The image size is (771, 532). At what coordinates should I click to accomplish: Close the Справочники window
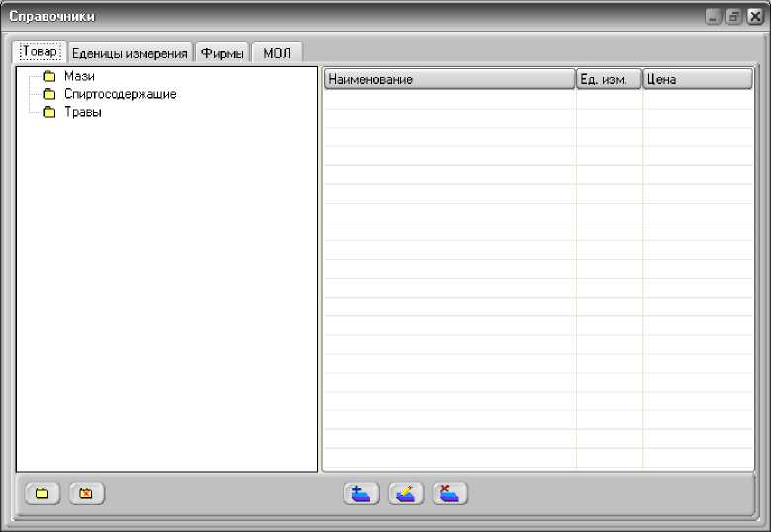(x=755, y=17)
